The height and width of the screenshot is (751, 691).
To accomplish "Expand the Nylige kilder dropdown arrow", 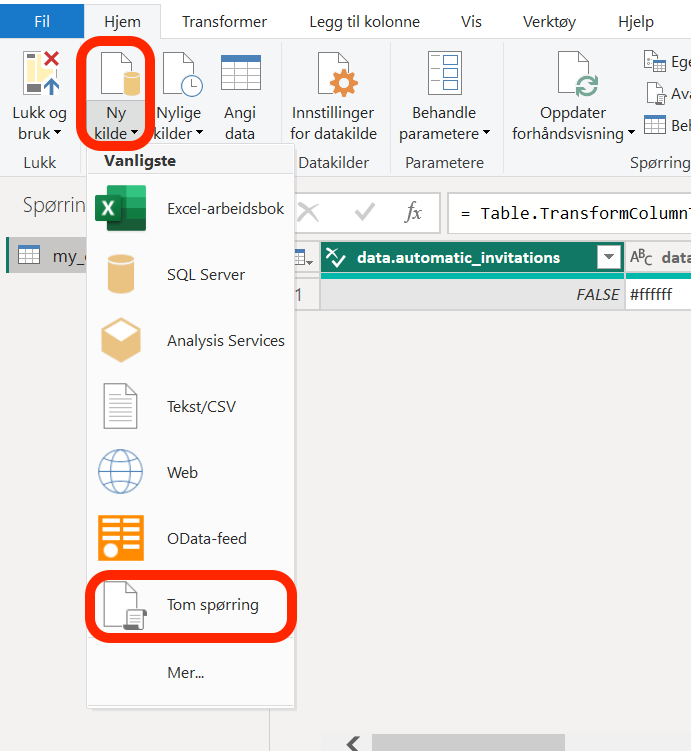I will coord(200,132).
